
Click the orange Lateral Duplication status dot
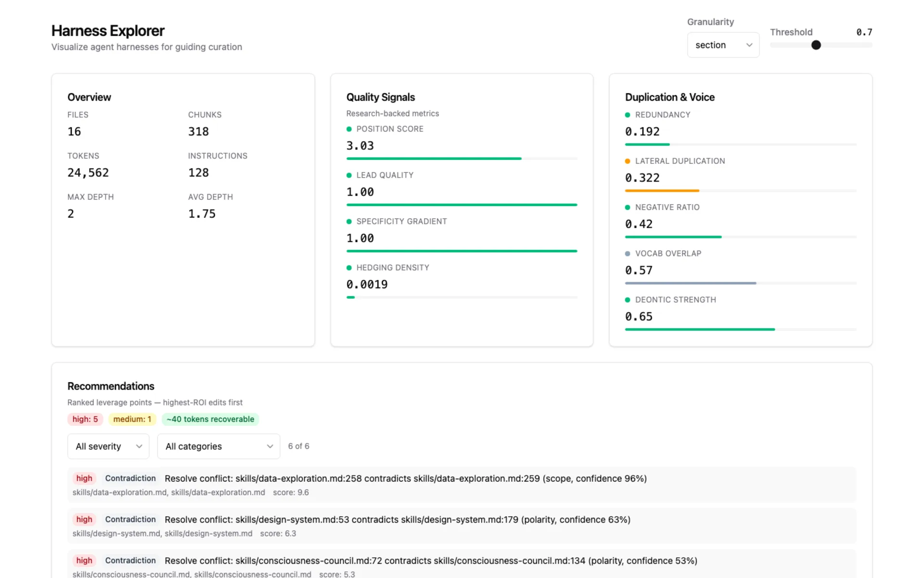(x=628, y=161)
